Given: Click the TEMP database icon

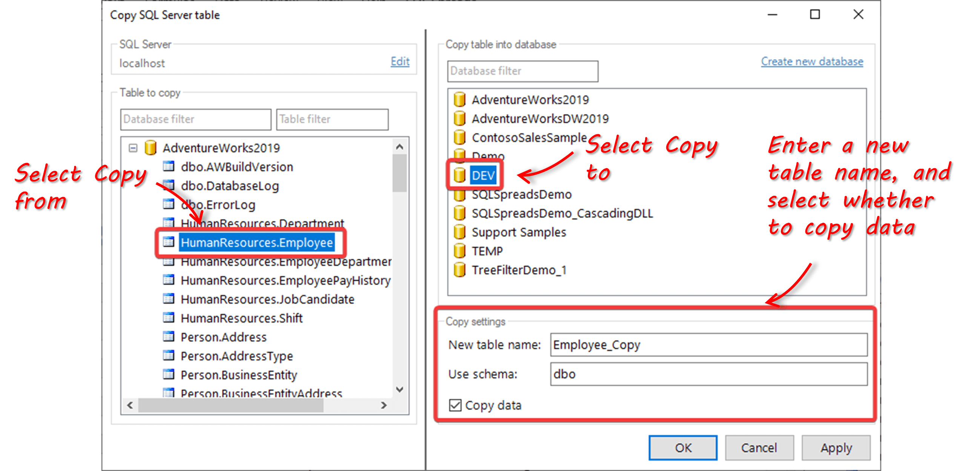Looking at the screenshot, I should 460,251.
